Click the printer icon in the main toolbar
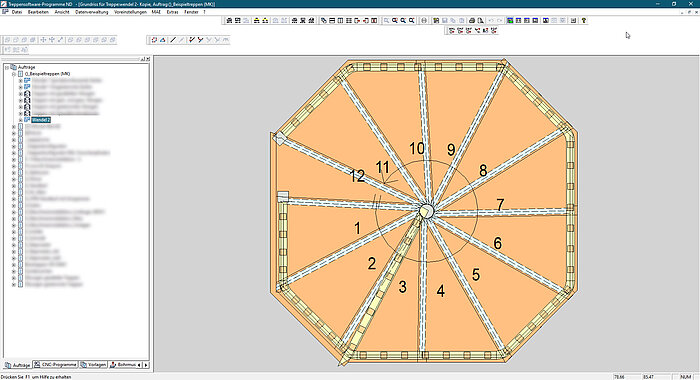 (472, 21)
